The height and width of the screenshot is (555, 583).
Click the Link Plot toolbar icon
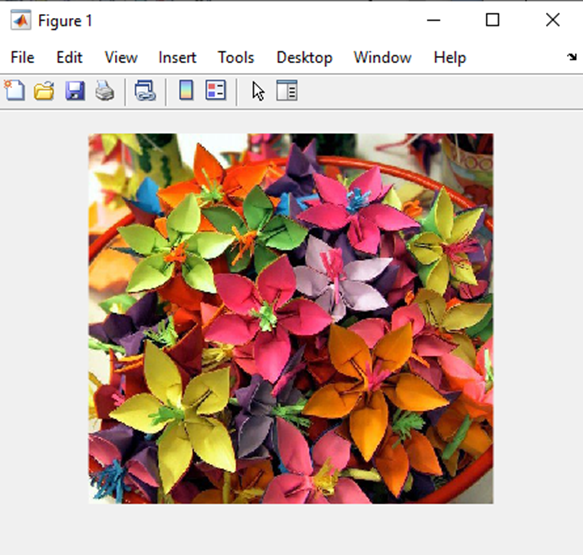[145, 91]
